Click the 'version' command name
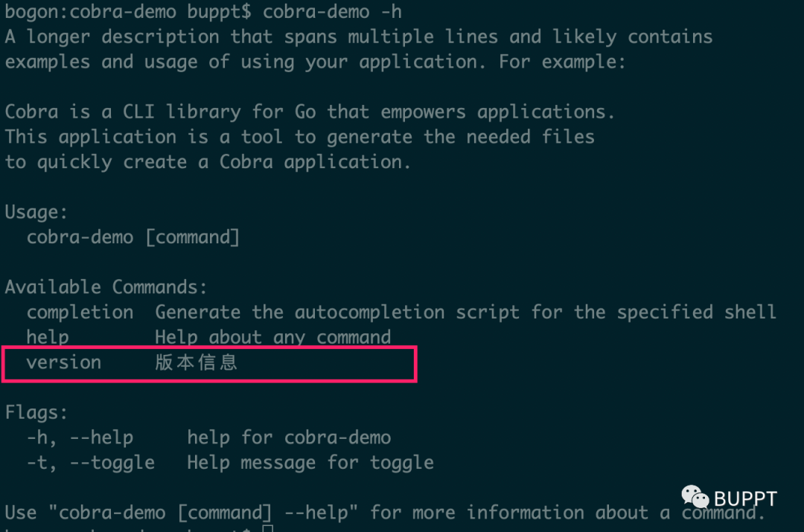Image resolution: width=804 pixels, height=532 pixels. [63, 362]
